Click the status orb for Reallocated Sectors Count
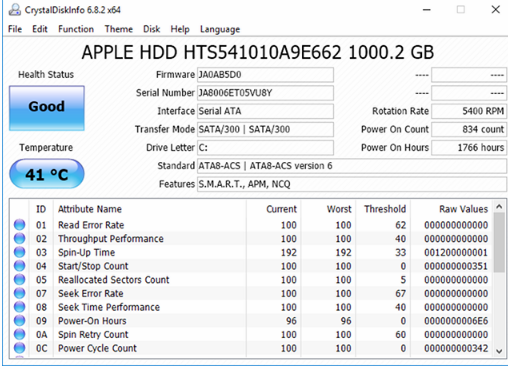The image size is (508, 369). [19, 280]
